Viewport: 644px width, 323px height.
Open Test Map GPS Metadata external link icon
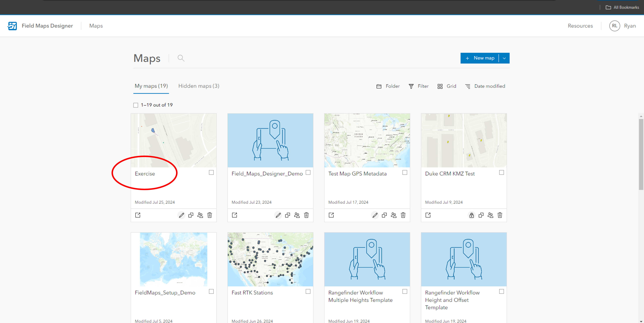pyautogui.click(x=331, y=215)
